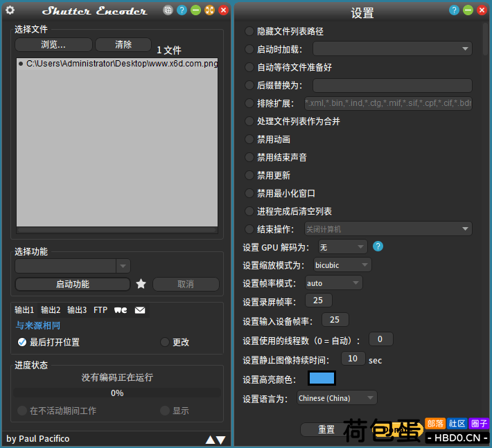Click the by Paul Pacifico credit text
492x448 pixels.
[37, 438]
